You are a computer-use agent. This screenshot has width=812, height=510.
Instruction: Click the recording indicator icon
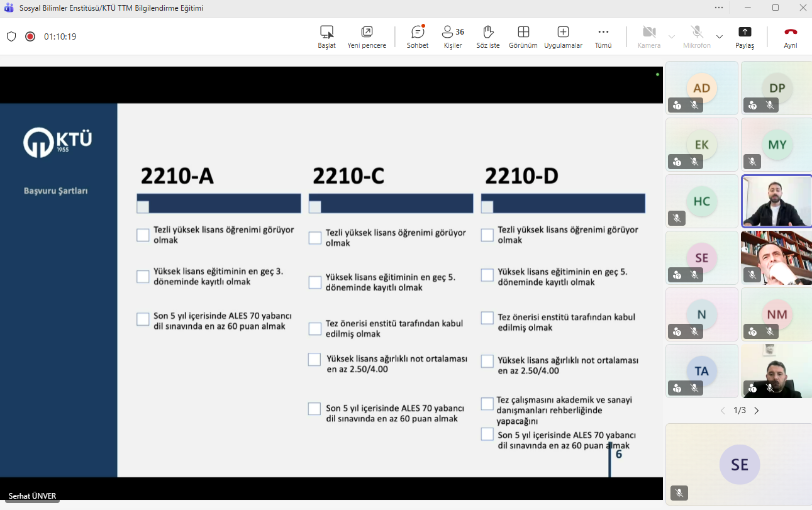click(x=30, y=36)
